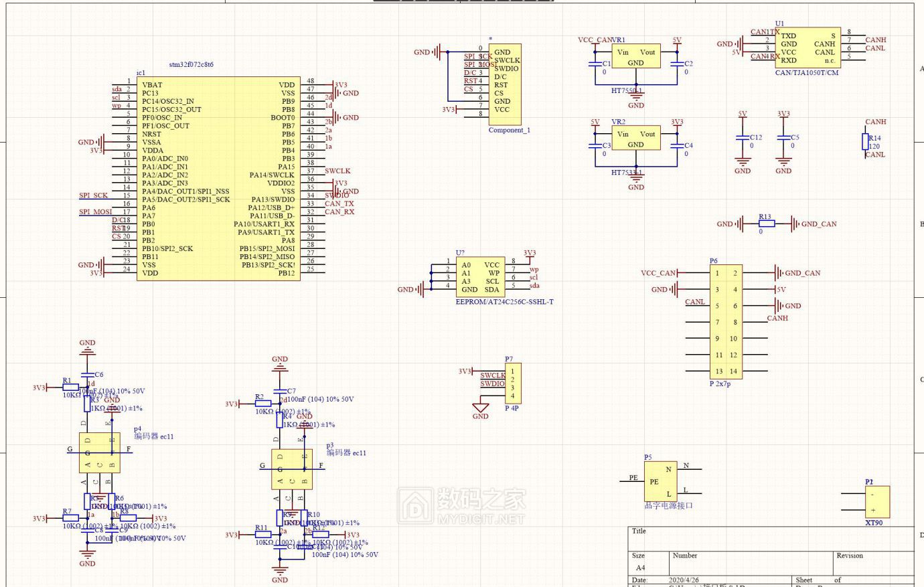Click the VBAT pin name on the MCU
This screenshot has height=587, width=924.
pos(152,85)
